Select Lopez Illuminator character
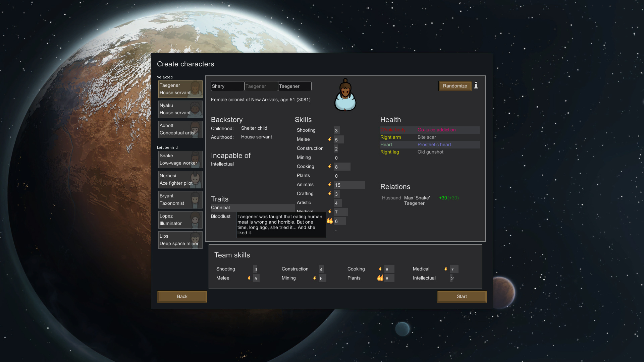The image size is (644, 362). pos(179,220)
